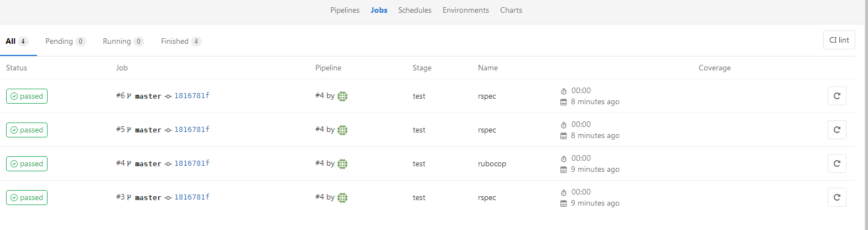Screen dimensions: 868x230
Task: Open the CI lint button
Action: [839, 40]
